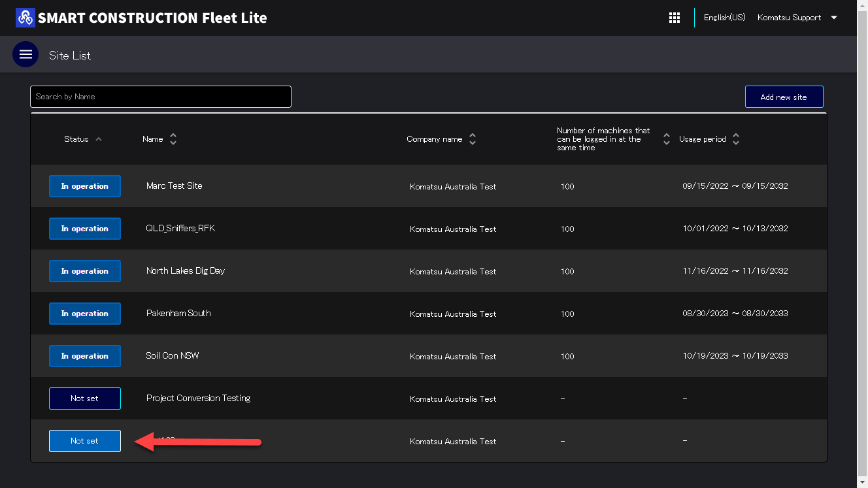Open the apps grid launcher
The width and height of the screenshot is (868, 488).
point(675,18)
